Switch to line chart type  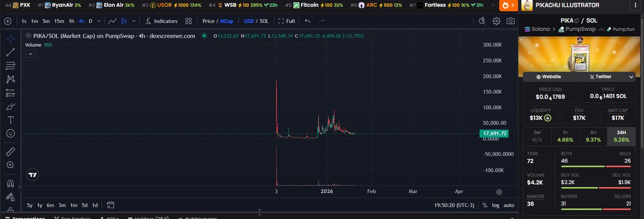[x=113, y=21]
